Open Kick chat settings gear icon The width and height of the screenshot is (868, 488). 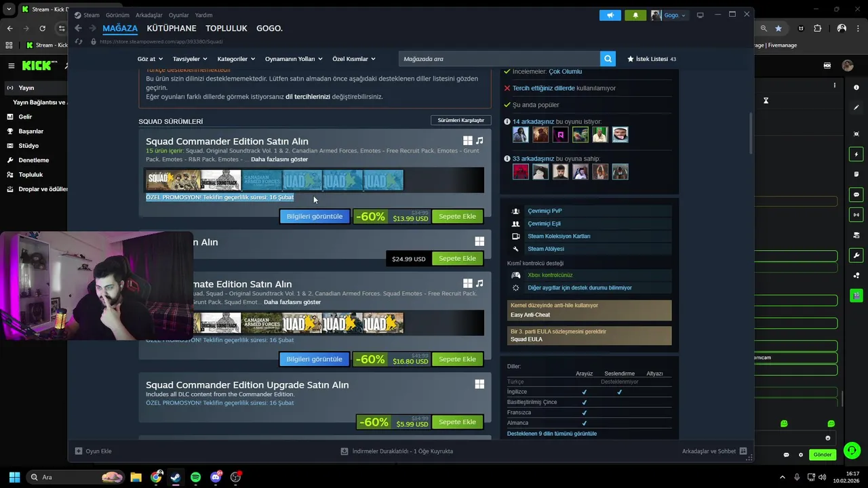tap(801, 455)
